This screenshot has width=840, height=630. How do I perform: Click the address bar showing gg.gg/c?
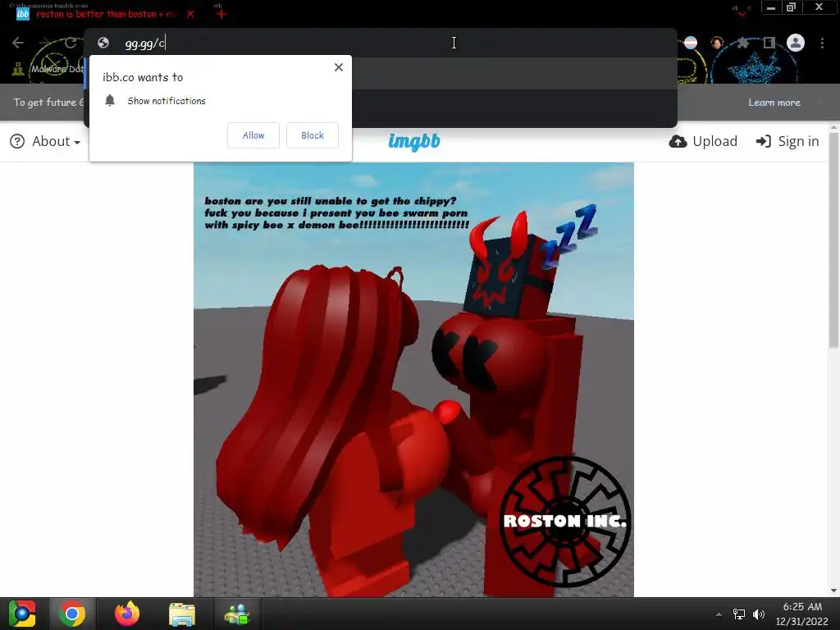pyautogui.click(x=381, y=43)
